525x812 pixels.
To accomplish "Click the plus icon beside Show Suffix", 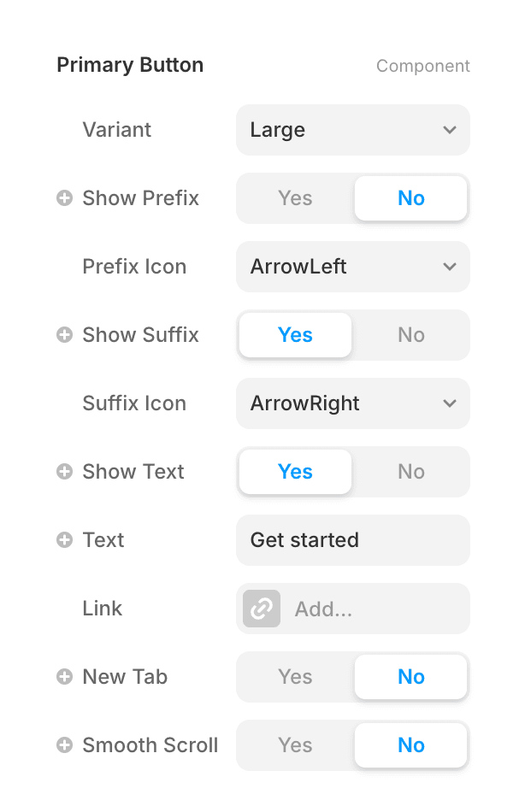I will point(63,334).
